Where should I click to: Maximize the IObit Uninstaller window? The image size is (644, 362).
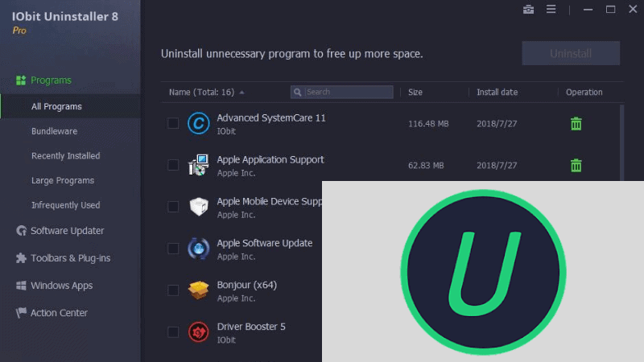click(x=610, y=9)
